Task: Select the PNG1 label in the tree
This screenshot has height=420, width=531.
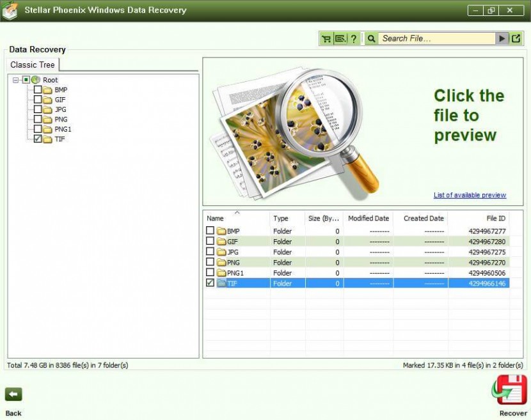Action: (x=63, y=129)
